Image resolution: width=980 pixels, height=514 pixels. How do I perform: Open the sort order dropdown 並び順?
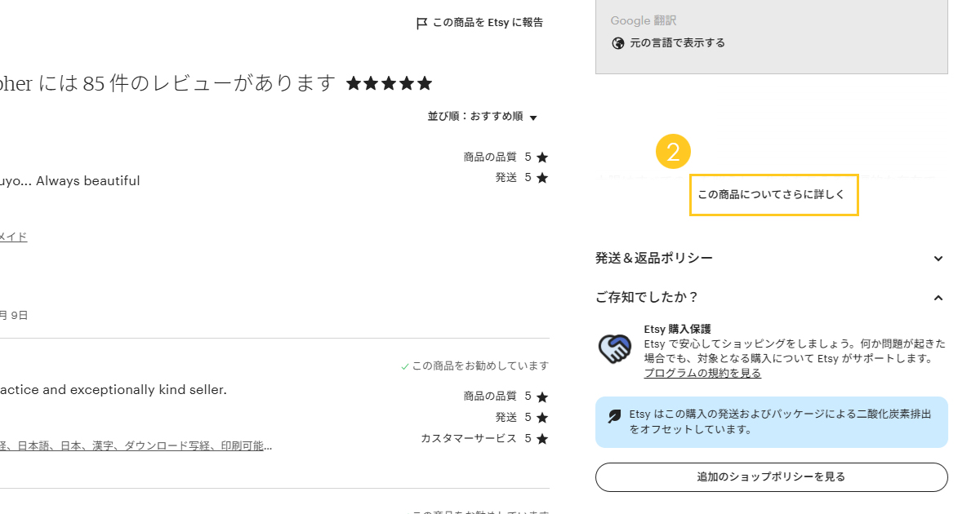[x=483, y=117]
